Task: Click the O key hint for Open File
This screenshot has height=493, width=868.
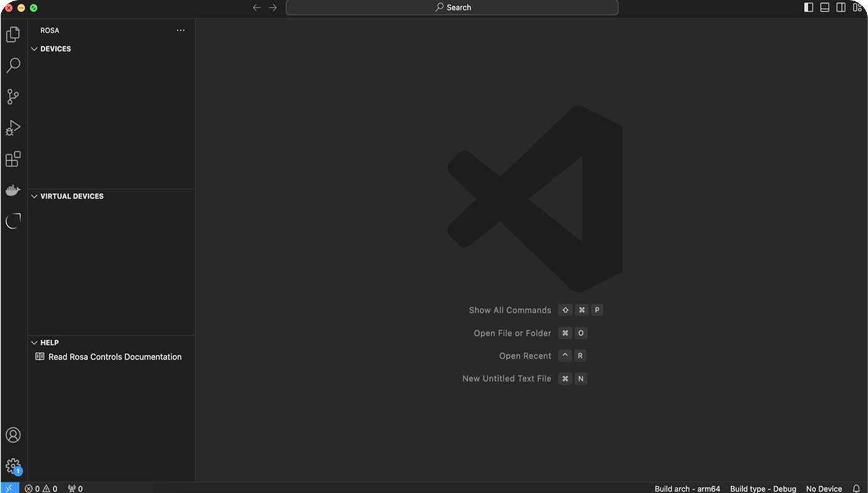Action: pos(581,333)
